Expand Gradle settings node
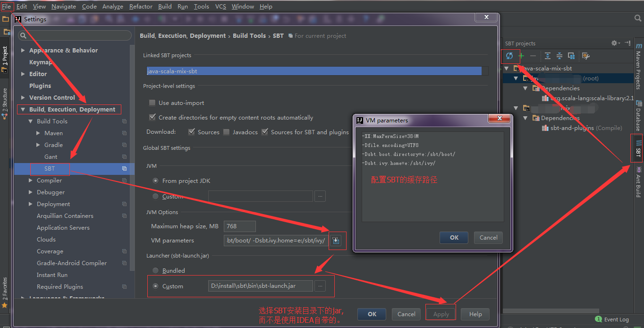Viewport: 644px width, 328px height. 38,145
